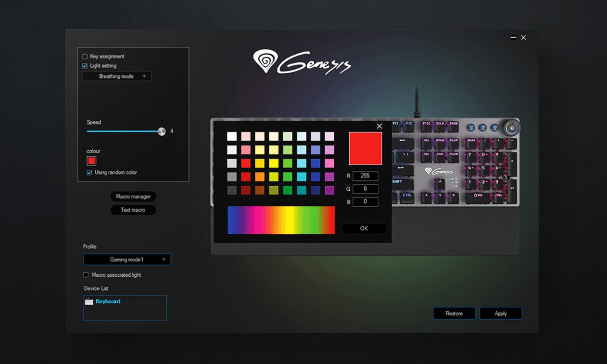Viewport: 607px width, 364px height.
Task: Click the Apply button
Action: [501, 313]
